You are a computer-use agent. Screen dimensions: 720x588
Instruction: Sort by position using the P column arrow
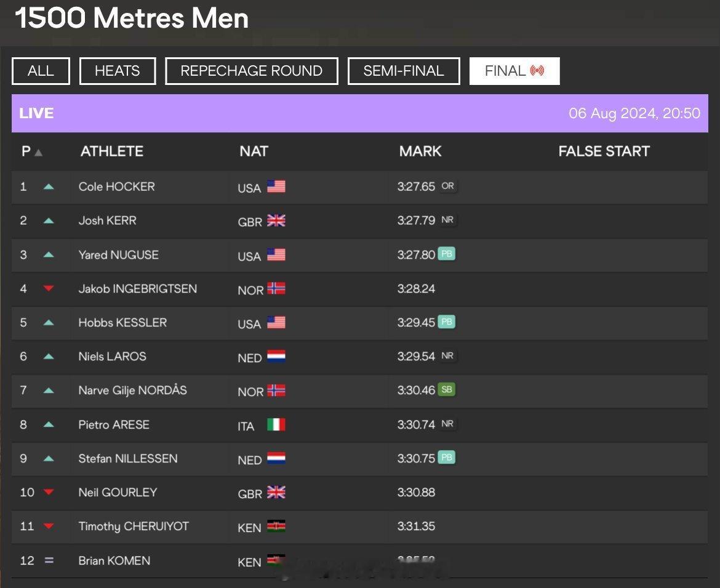point(39,153)
